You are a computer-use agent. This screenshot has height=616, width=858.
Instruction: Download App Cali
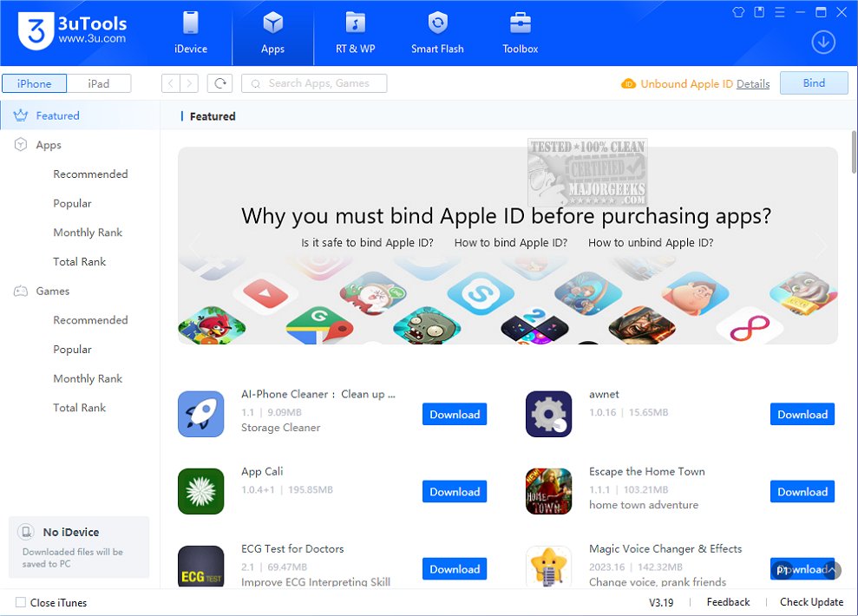[x=455, y=491]
